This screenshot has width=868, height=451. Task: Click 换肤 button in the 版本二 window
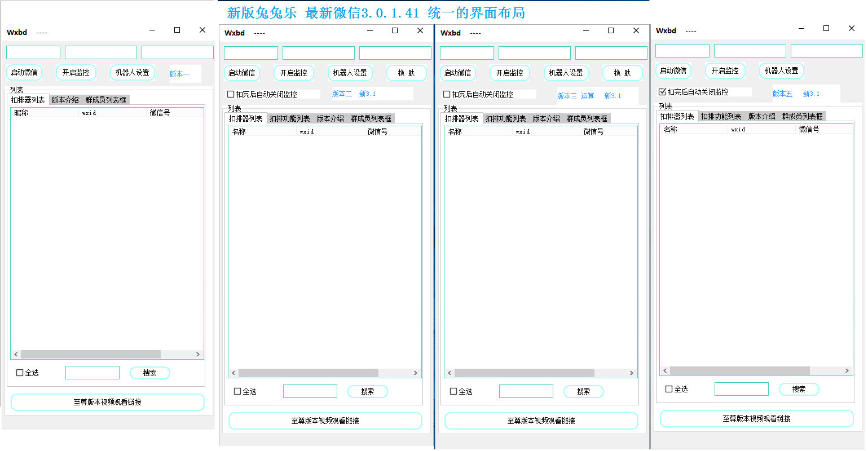coord(407,73)
